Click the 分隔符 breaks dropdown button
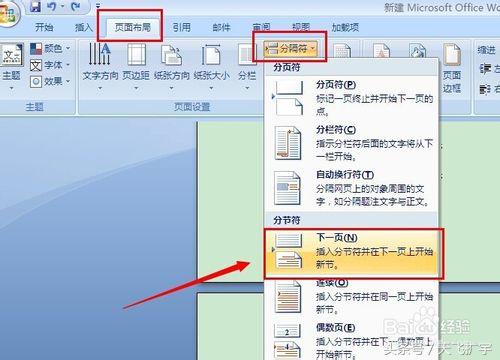The height and width of the screenshot is (360, 500). coord(290,49)
